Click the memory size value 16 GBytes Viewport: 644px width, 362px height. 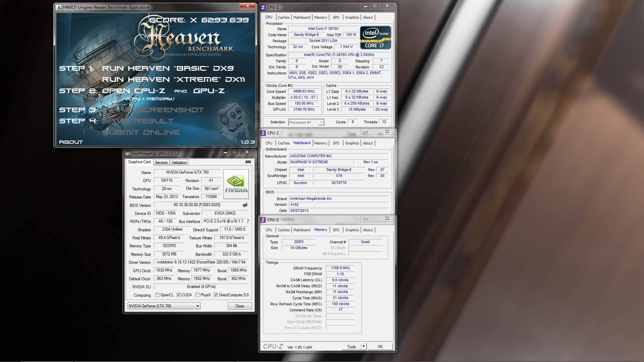click(299, 248)
